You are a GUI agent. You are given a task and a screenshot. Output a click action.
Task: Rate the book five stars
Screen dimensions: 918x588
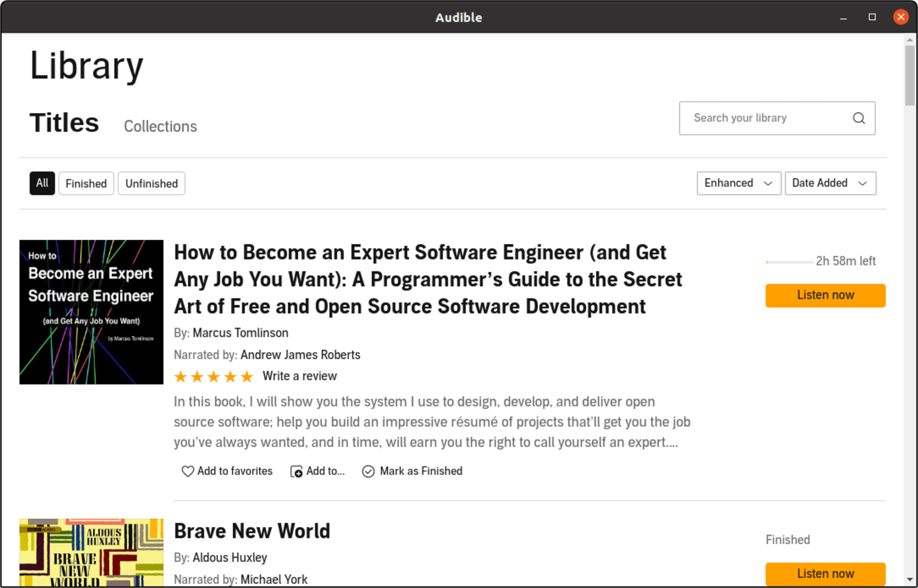pos(247,376)
